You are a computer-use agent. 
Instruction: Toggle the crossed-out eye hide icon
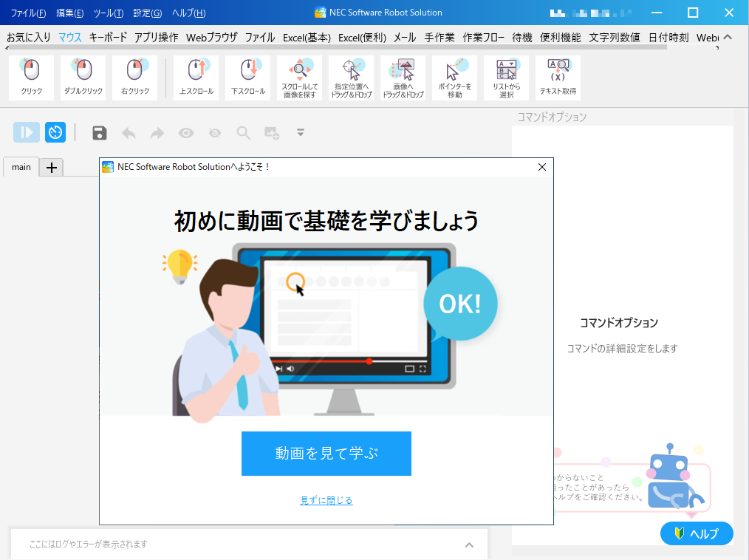pyautogui.click(x=215, y=132)
